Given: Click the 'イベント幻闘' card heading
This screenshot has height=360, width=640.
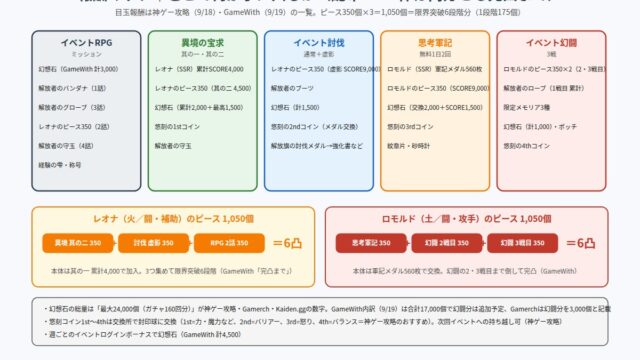Looking at the screenshot, I should 551,42.
